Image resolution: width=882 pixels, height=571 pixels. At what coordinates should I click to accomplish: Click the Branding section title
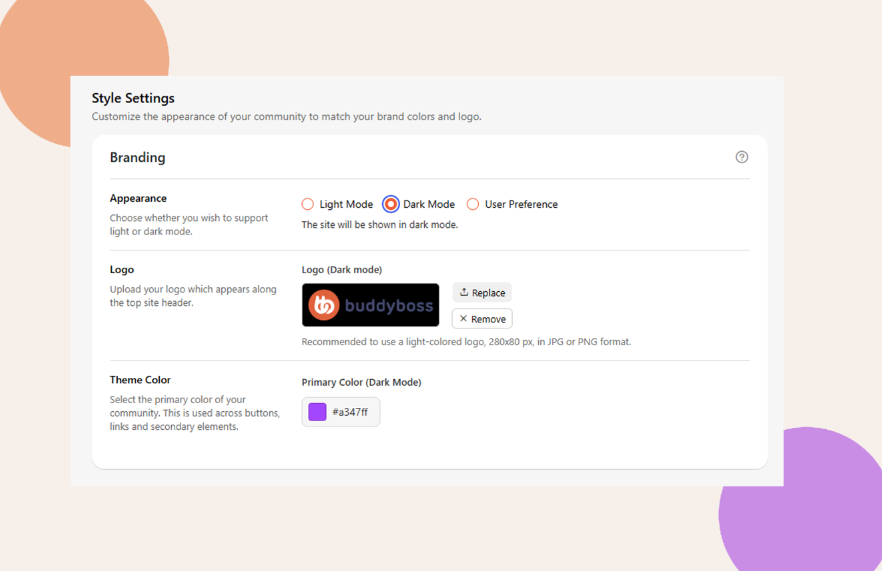[137, 158]
